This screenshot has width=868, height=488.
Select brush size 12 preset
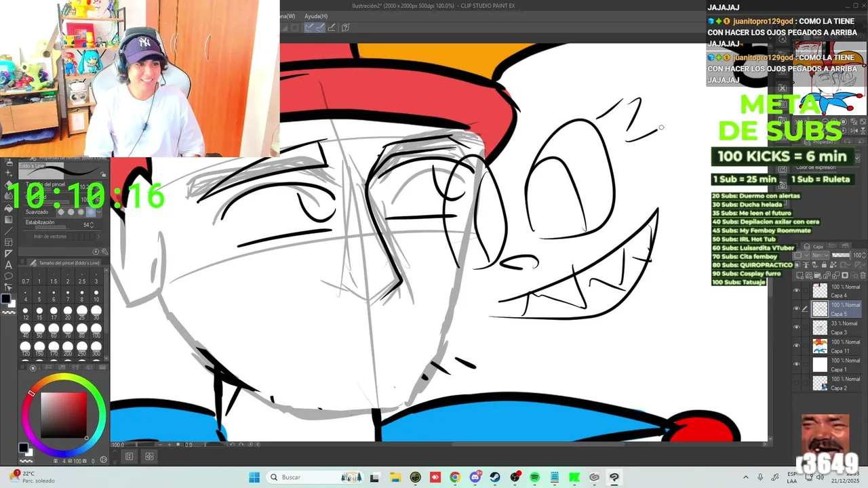point(26,312)
